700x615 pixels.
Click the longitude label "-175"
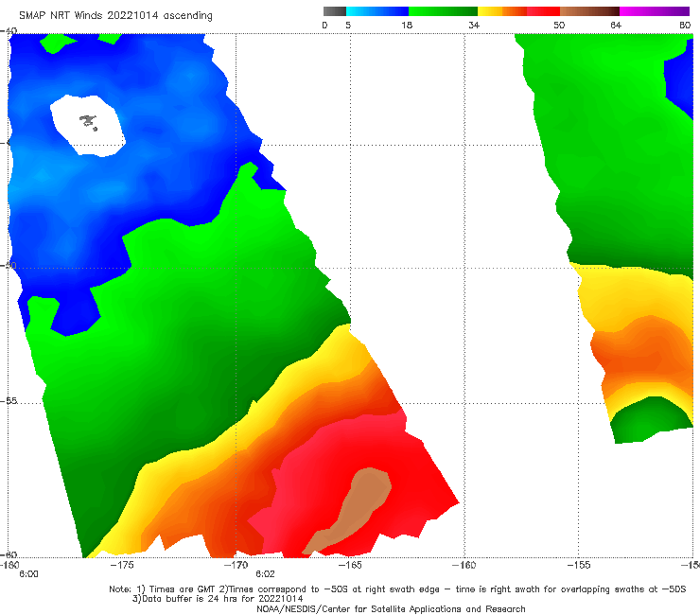122,565
